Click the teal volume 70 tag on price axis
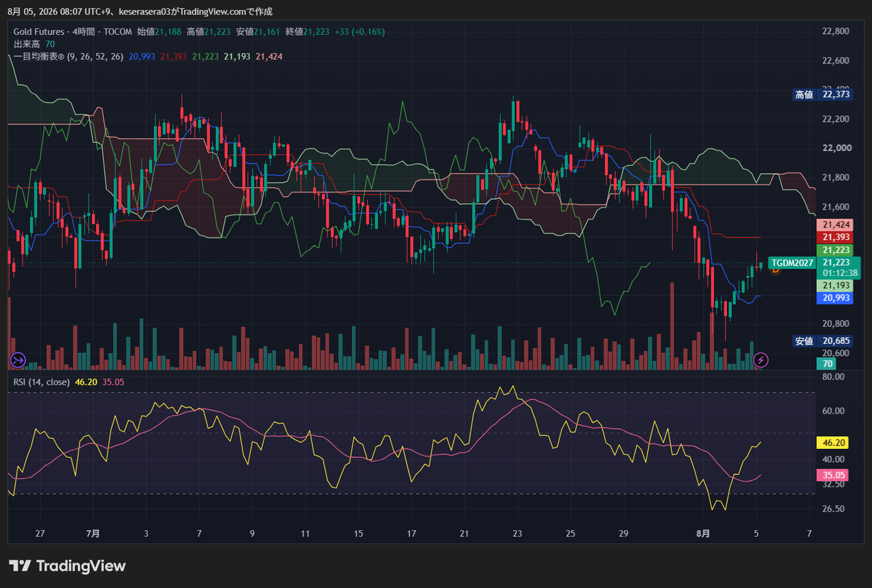872x588 pixels. (x=827, y=364)
